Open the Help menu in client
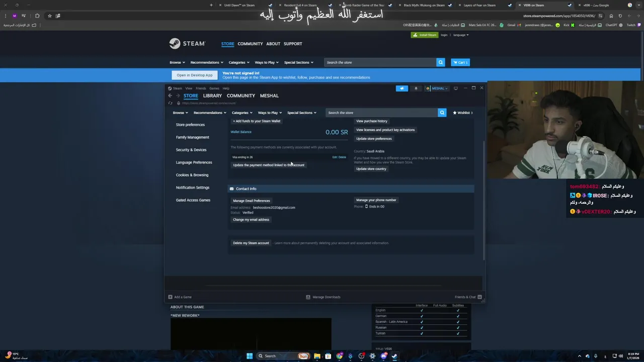This screenshot has width=644, height=362. click(x=226, y=88)
